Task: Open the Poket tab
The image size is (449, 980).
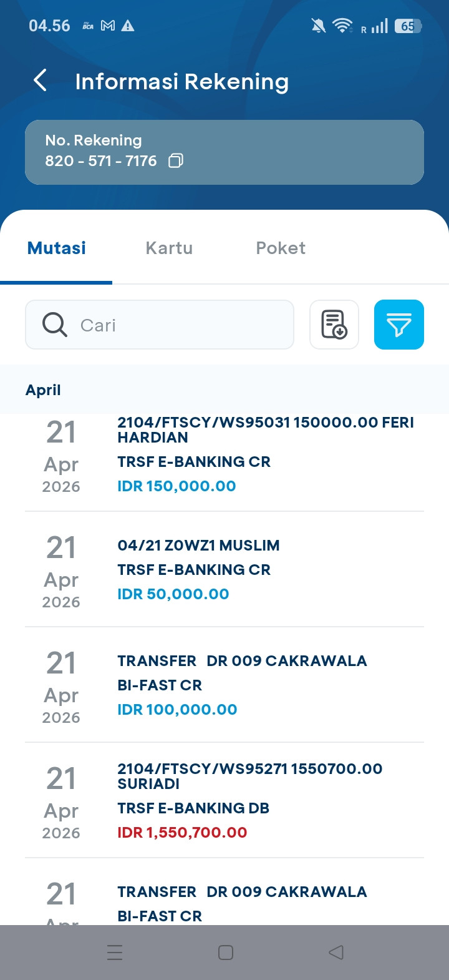Action: point(281,248)
